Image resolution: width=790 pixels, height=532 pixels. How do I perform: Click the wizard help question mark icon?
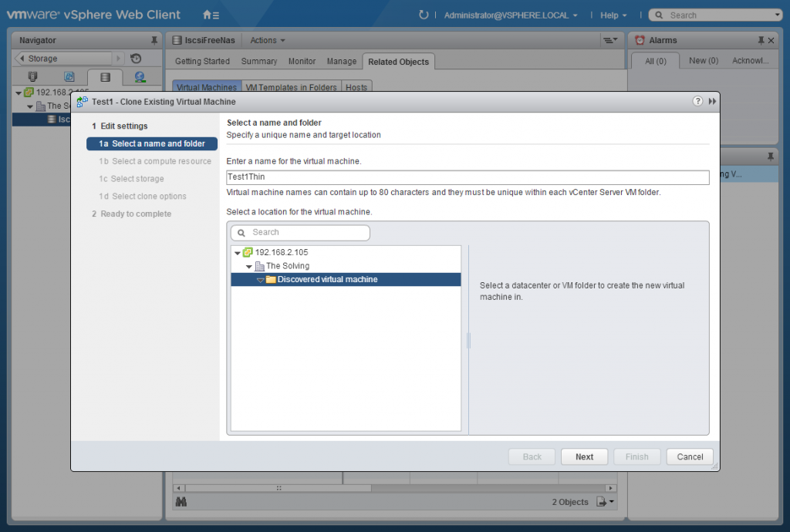coord(697,100)
